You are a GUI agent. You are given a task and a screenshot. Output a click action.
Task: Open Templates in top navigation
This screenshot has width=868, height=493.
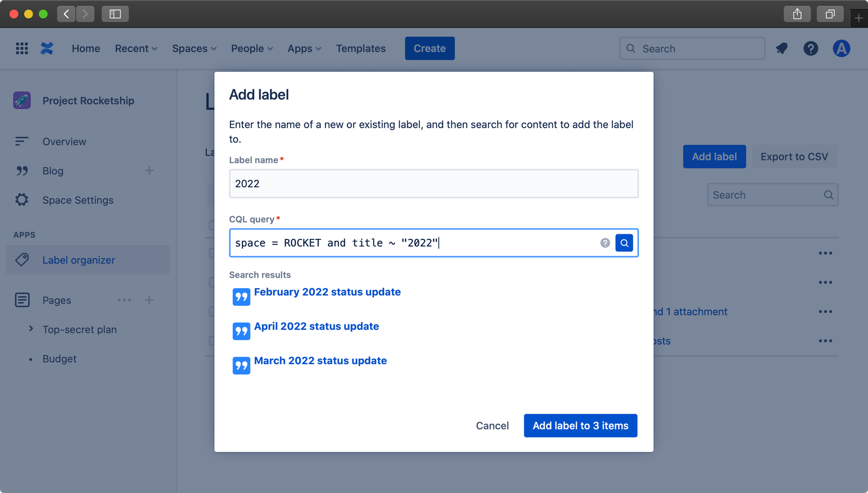[x=361, y=48]
